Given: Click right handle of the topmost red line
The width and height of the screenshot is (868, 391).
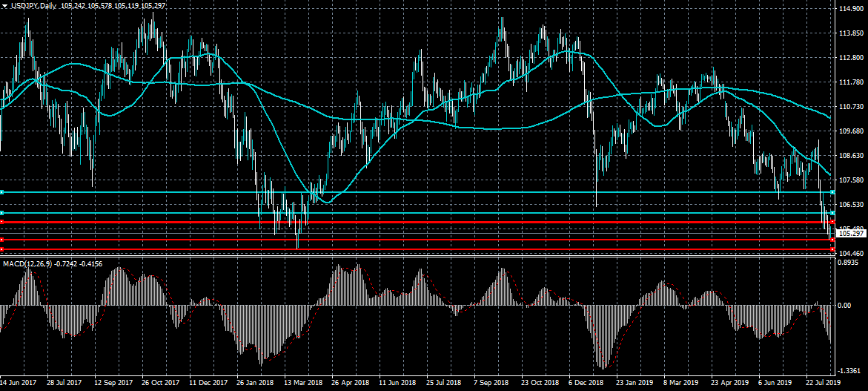Looking at the screenshot, I should [x=833, y=222].
